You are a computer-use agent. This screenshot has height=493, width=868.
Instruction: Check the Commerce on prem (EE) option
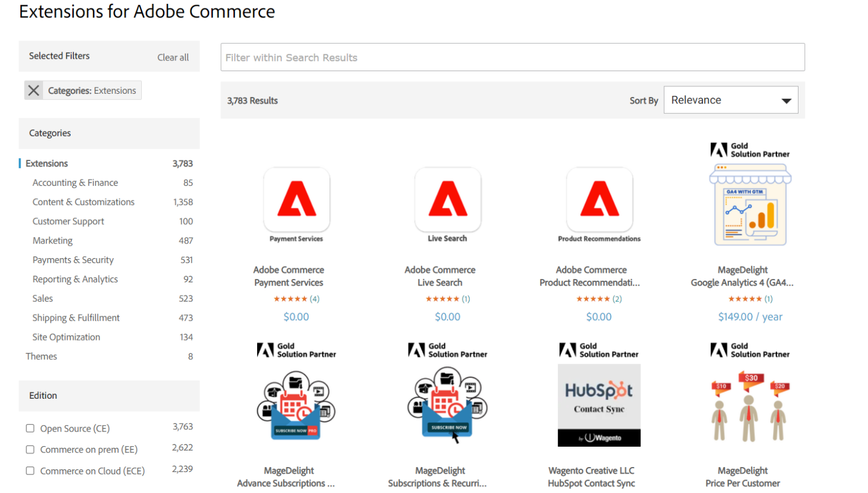(x=30, y=450)
